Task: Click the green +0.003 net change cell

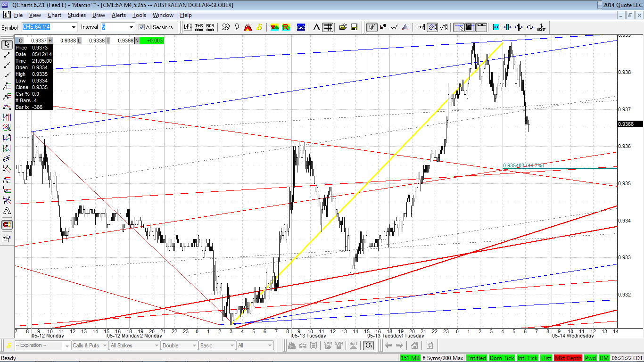Action: [x=152, y=41]
